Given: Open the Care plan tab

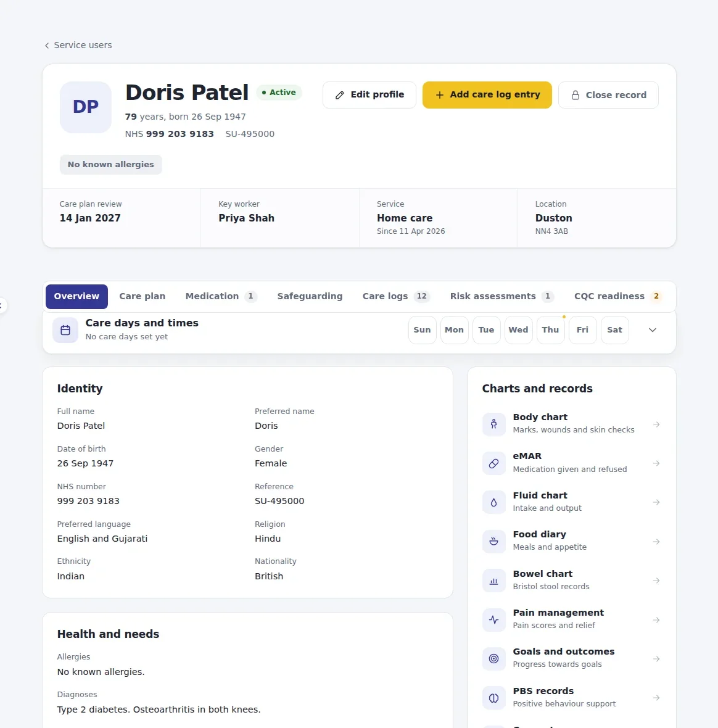Looking at the screenshot, I should point(142,296).
